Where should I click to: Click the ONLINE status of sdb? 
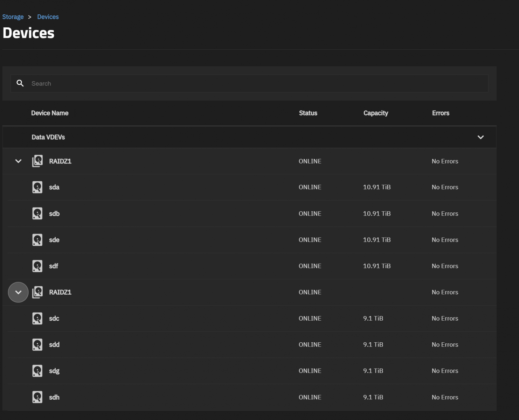point(310,213)
